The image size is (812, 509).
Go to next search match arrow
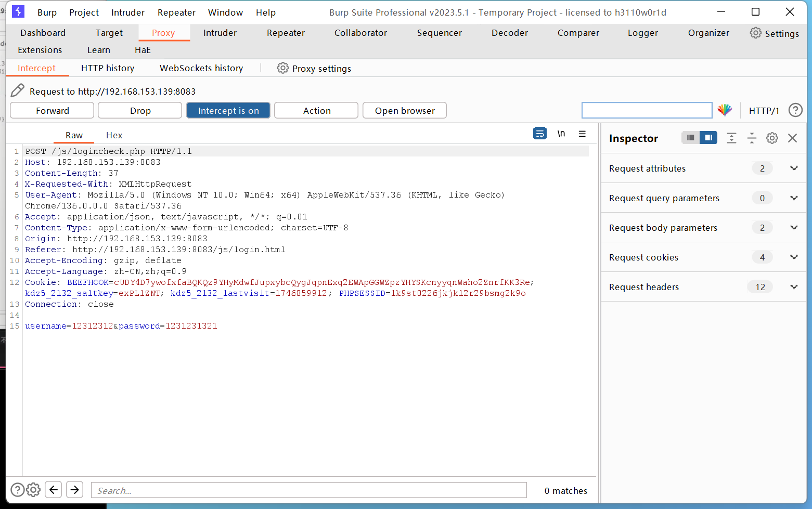(x=75, y=490)
